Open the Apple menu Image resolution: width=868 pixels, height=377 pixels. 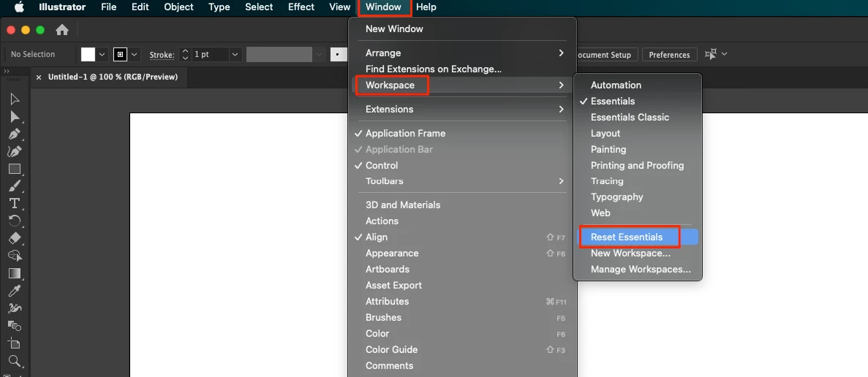[19, 7]
